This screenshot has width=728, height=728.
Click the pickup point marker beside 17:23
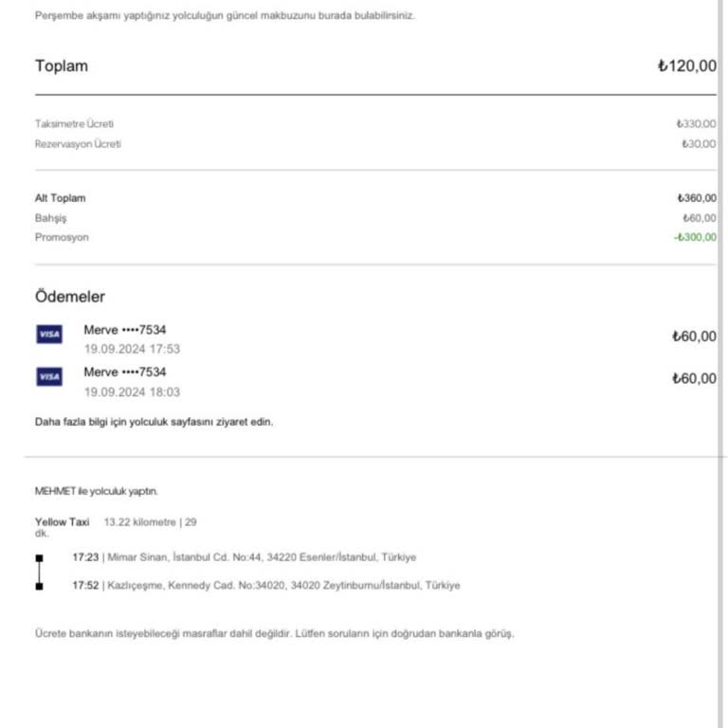pos(39,557)
